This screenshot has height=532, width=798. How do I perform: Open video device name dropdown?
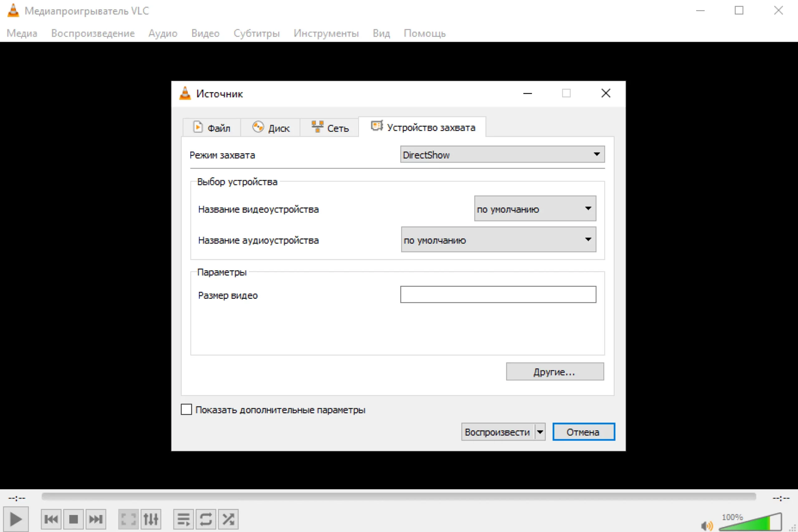(535, 209)
